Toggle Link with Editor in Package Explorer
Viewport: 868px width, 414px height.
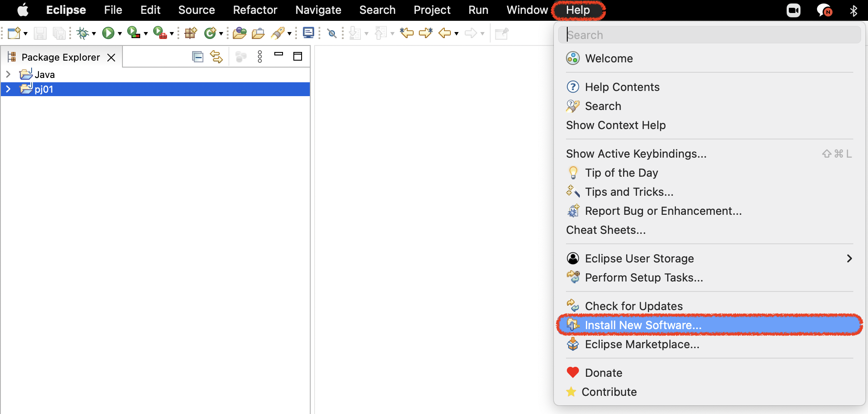coord(216,57)
